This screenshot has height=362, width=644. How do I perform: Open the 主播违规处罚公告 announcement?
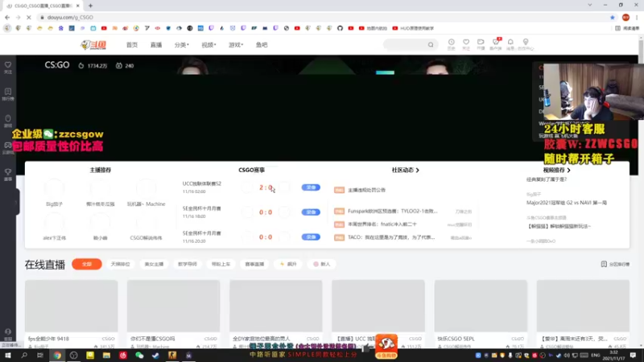tap(366, 190)
